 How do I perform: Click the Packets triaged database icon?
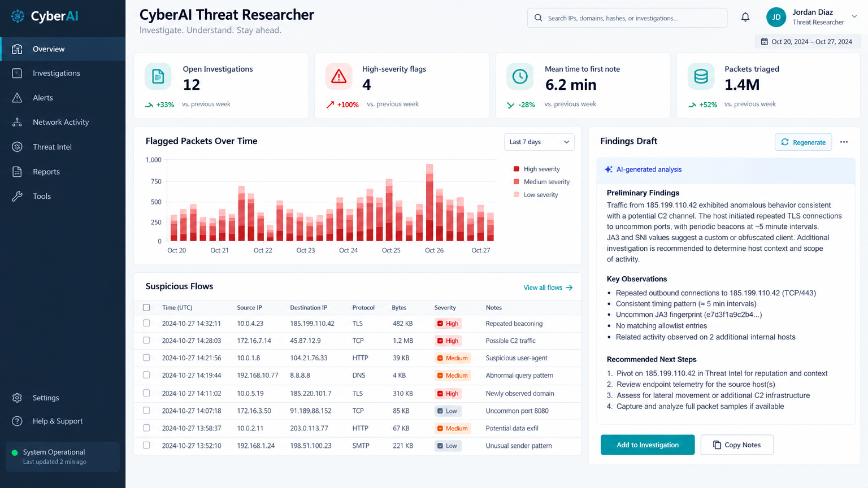[x=701, y=76]
